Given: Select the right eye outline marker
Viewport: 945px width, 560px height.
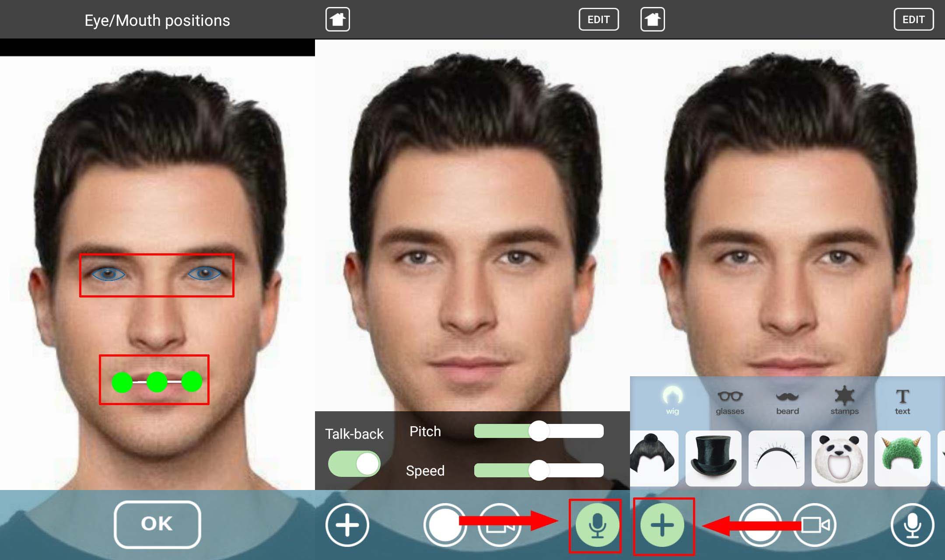Looking at the screenshot, I should 205,273.
